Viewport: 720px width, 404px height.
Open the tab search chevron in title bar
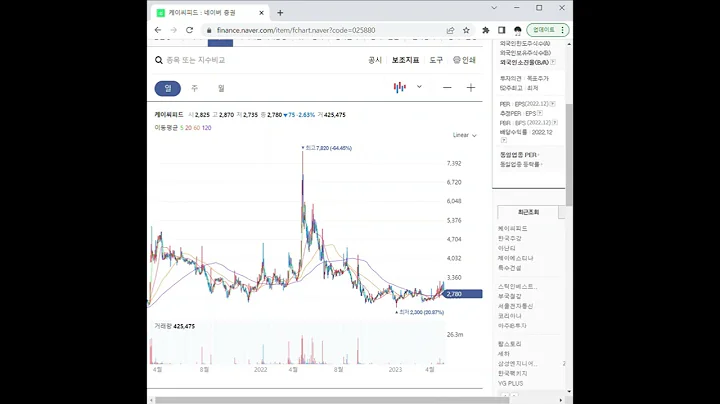tap(494, 8)
